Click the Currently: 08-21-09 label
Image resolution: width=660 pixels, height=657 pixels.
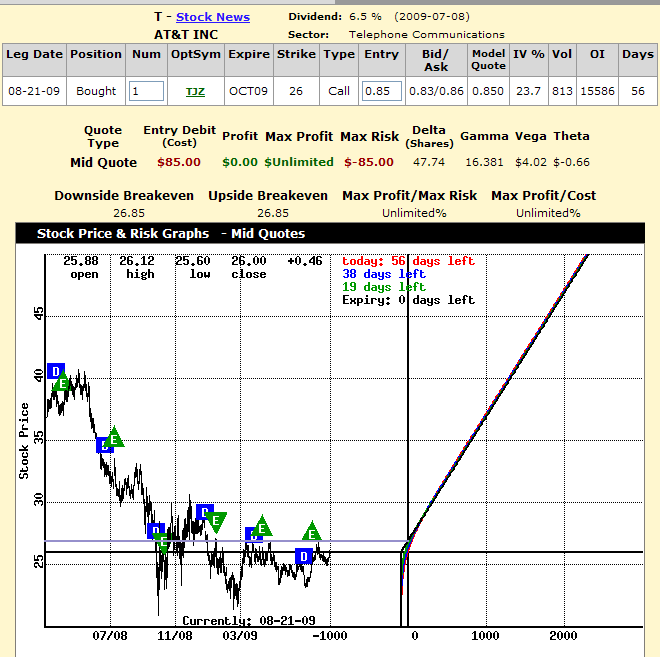tap(249, 620)
